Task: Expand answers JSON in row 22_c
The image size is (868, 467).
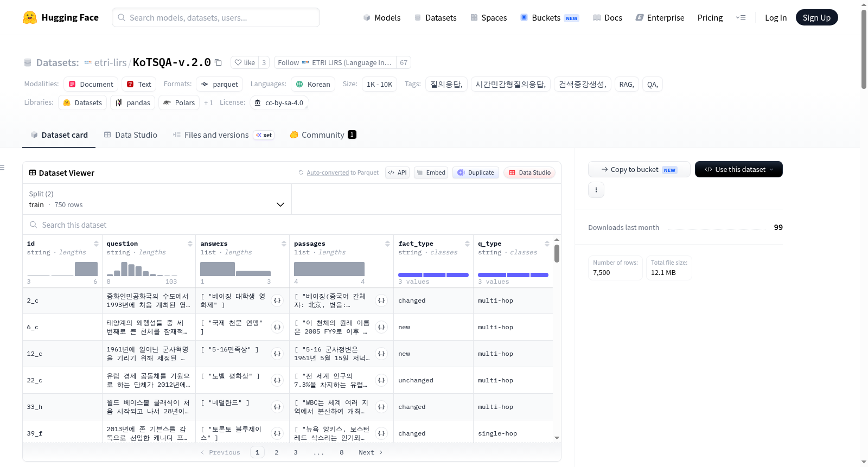Action: [x=277, y=380]
